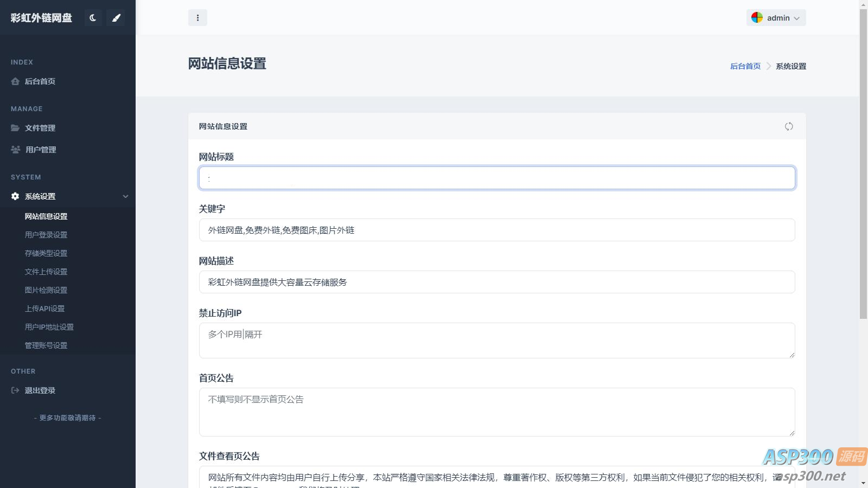Toggle dark mode with the moon icon
The width and height of the screenshot is (868, 488).
pos(93,18)
